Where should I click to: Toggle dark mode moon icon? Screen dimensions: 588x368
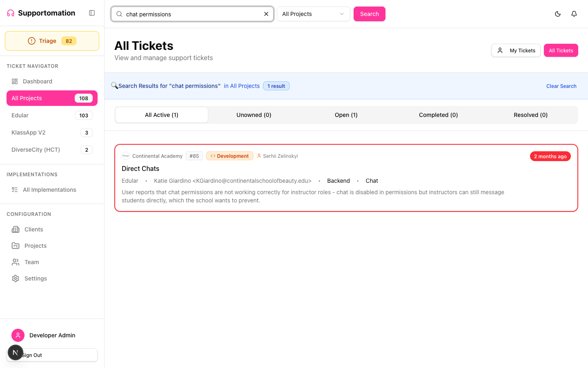click(558, 14)
